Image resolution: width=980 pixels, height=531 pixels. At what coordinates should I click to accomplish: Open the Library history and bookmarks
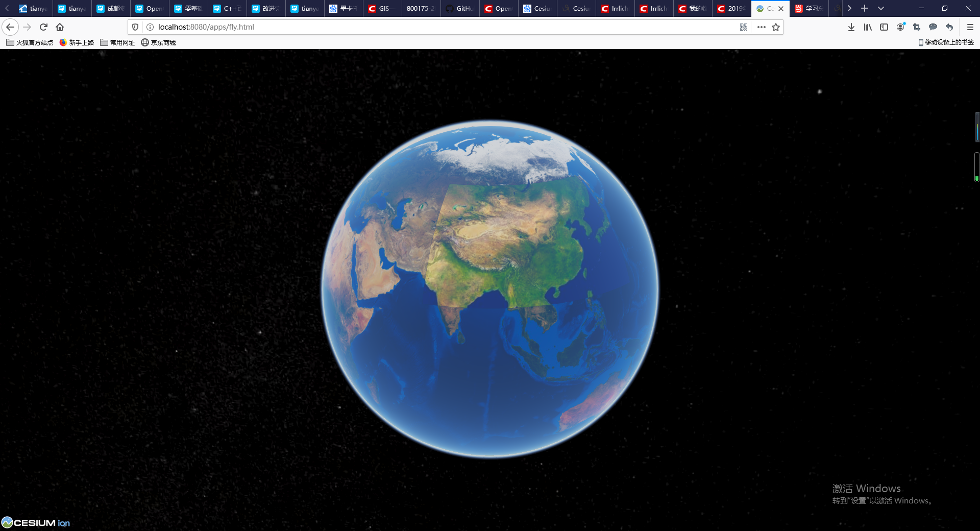[868, 27]
